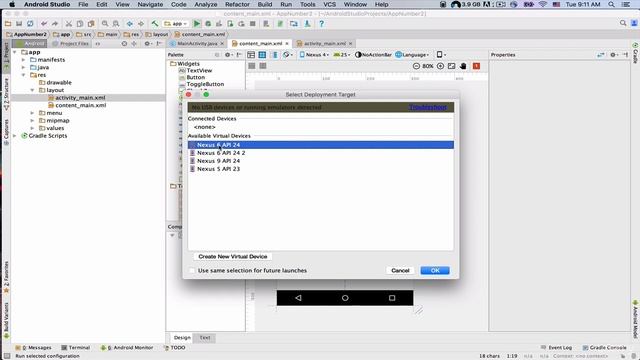
Task: Click the Synchronize icon in main toolbar
Action: (x=30, y=24)
